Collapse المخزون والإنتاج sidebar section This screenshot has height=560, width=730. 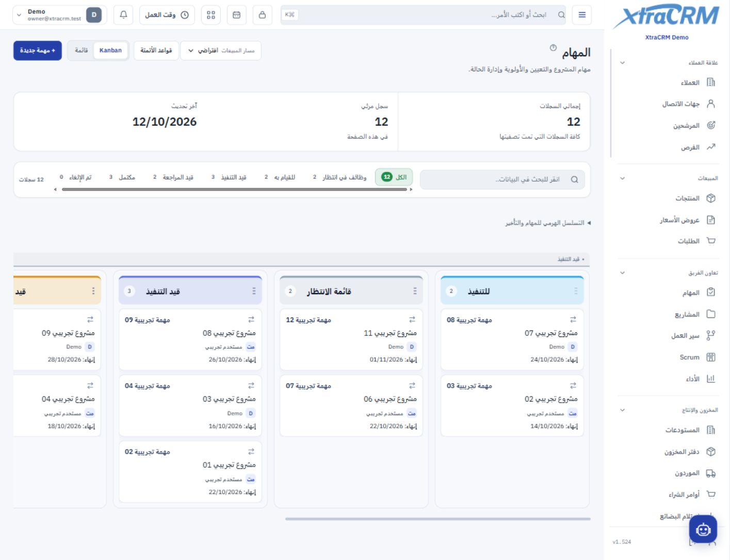(x=622, y=410)
